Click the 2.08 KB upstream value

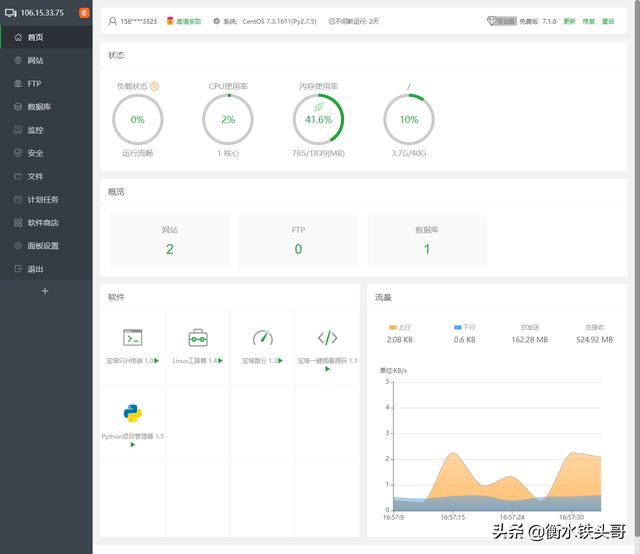click(400, 340)
